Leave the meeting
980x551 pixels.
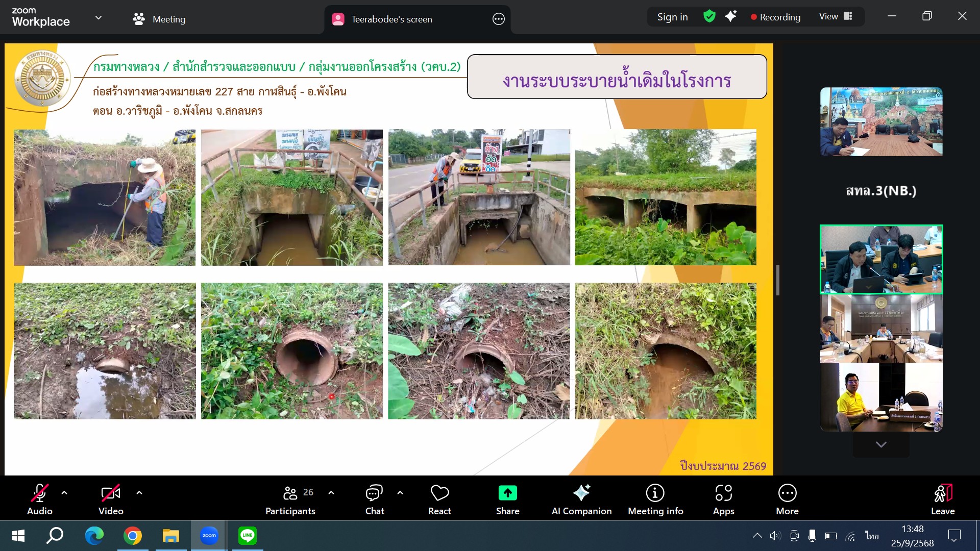[x=942, y=499]
